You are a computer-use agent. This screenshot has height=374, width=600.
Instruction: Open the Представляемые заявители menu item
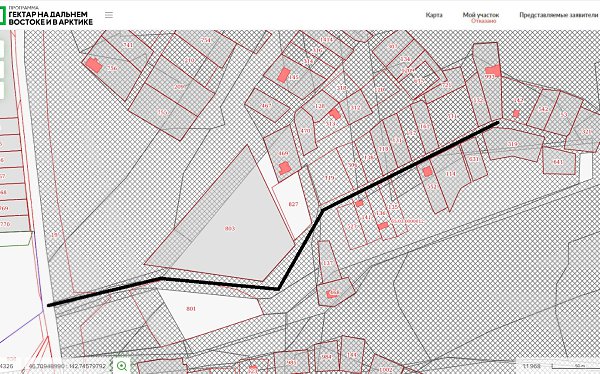coord(559,15)
